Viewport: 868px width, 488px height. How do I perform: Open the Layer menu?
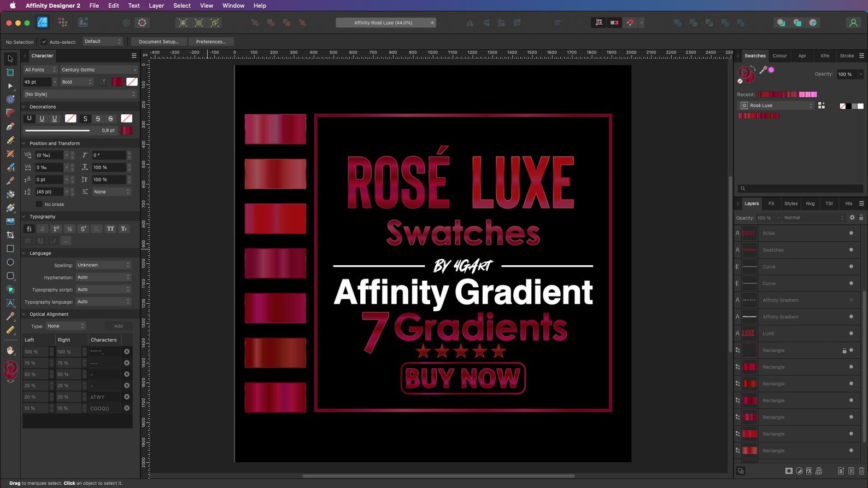(156, 5)
